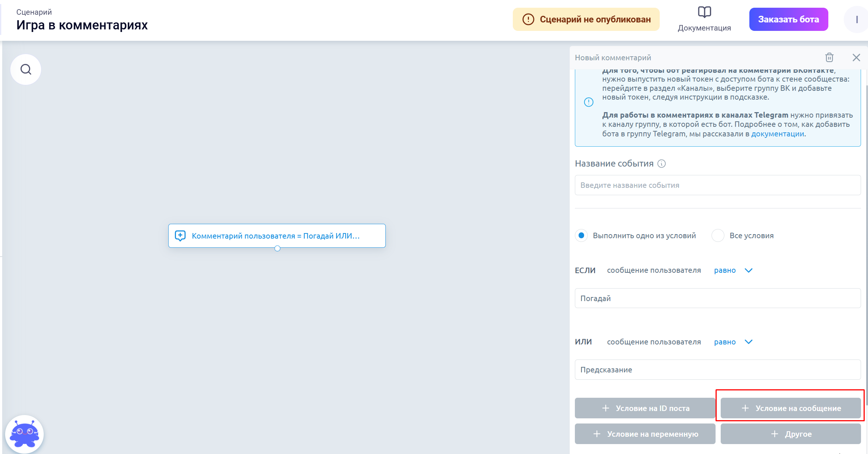The height and width of the screenshot is (454, 868).
Task: Delete block with trash icon
Action: [x=829, y=57]
